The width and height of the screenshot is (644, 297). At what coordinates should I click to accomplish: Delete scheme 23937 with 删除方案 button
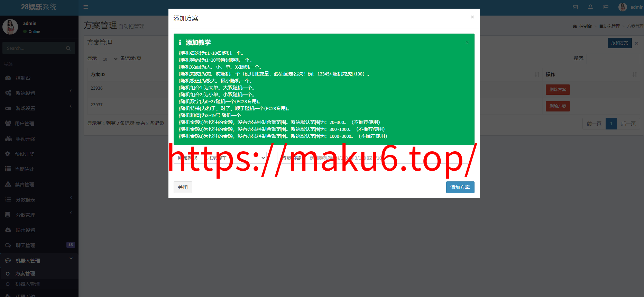tap(558, 106)
